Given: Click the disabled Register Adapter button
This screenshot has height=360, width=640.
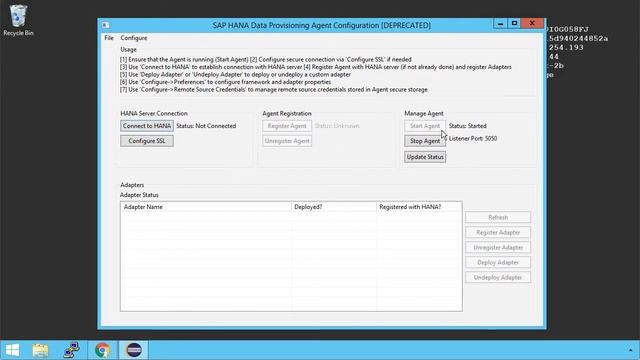Looking at the screenshot, I should [x=498, y=232].
